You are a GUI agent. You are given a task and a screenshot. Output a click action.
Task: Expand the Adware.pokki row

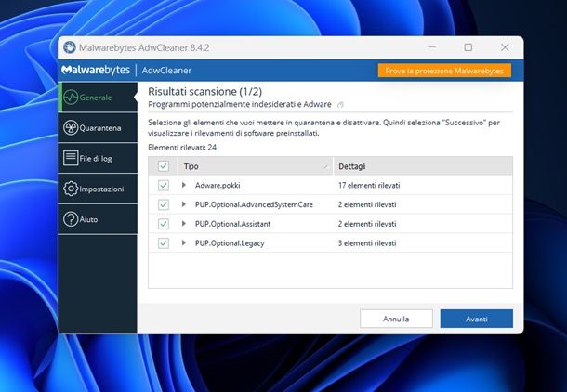184,186
